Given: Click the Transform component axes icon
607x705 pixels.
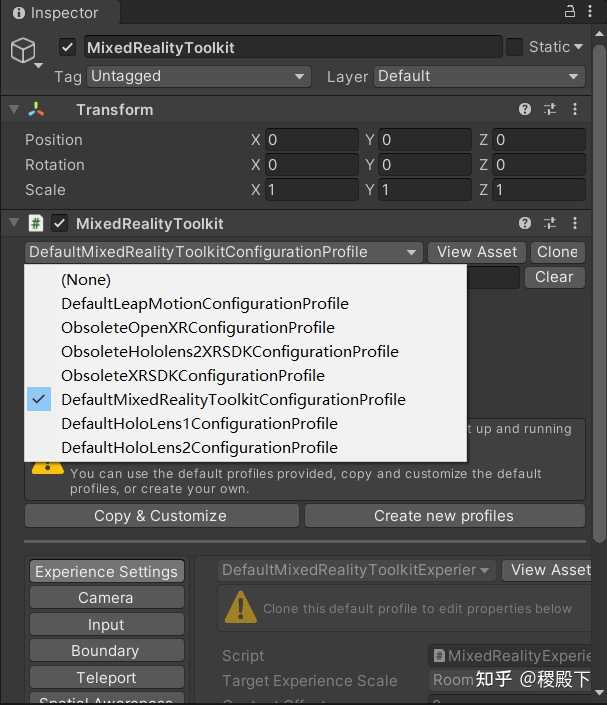Looking at the screenshot, I should pos(36,110).
